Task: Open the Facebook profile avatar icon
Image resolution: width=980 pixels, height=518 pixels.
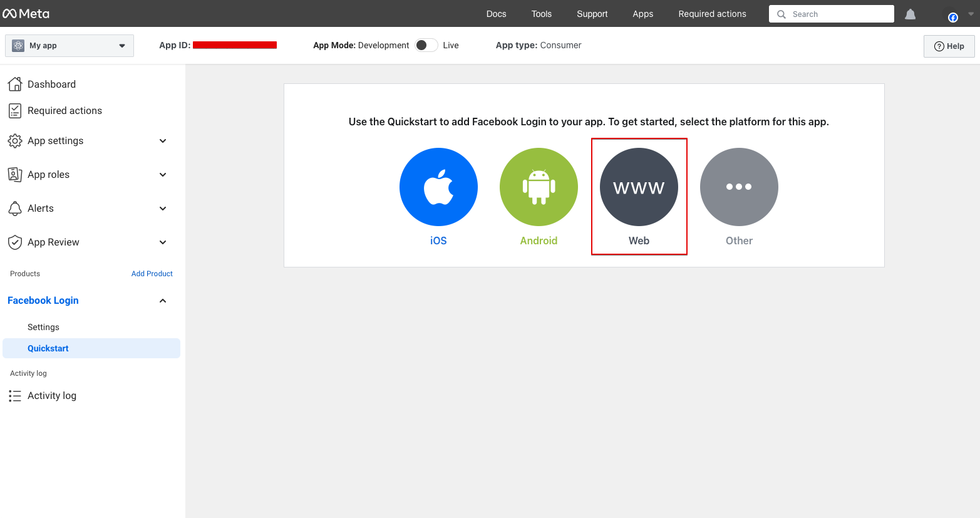Action: click(952, 16)
